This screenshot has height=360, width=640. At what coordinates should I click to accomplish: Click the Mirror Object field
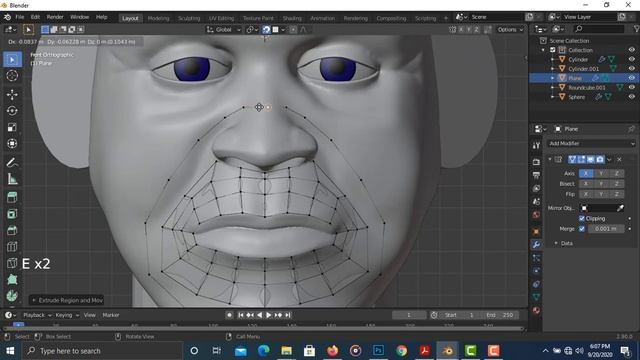[x=598, y=208]
